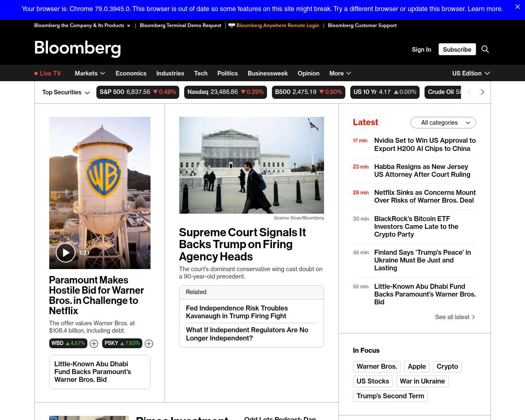Viewport: 525px width, 420px height.
Task: Read Paramount Makes Hostile Bid headline
Action: (x=96, y=295)
